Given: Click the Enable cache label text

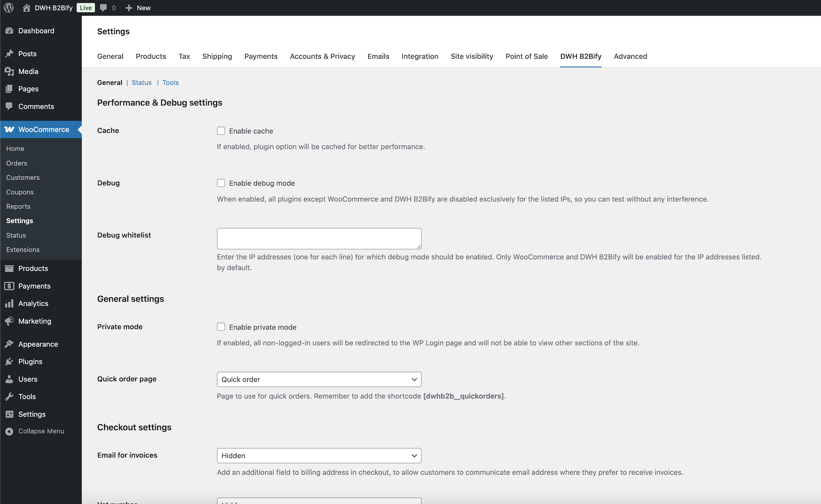Looking at the screenshot, I should pos(251,131).
